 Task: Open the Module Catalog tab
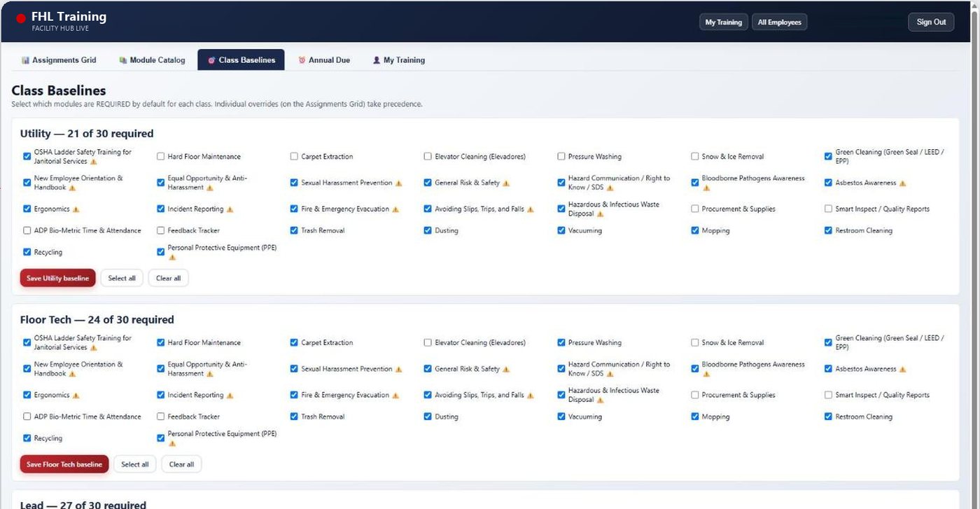pyautogui.click(x=152, y=60)
